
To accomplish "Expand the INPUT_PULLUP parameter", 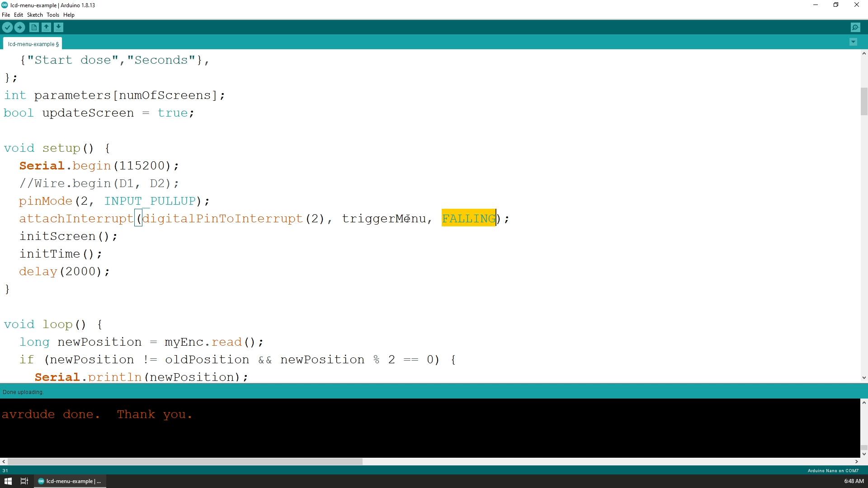I will pos(150,202).
